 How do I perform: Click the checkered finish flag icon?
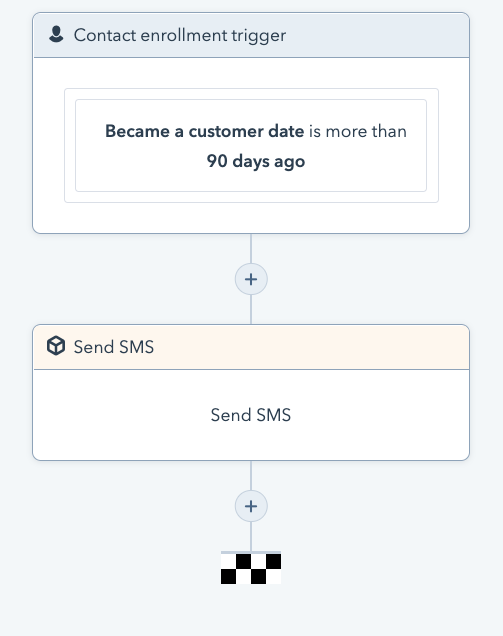[x=251, y=569]
